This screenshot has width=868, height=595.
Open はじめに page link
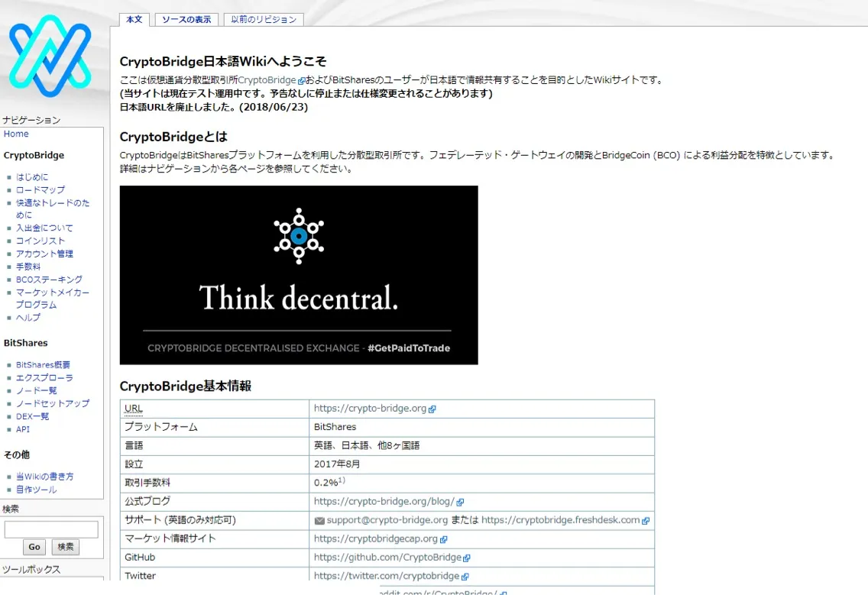32,177
